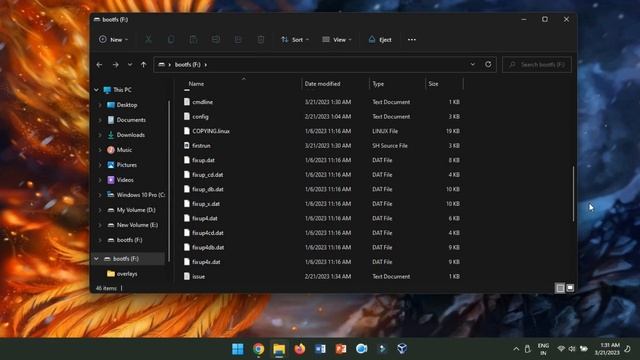Click the Copy icon in toolbar
The width and height of the screenshot is (640, 360).
[x=171, y=40]
